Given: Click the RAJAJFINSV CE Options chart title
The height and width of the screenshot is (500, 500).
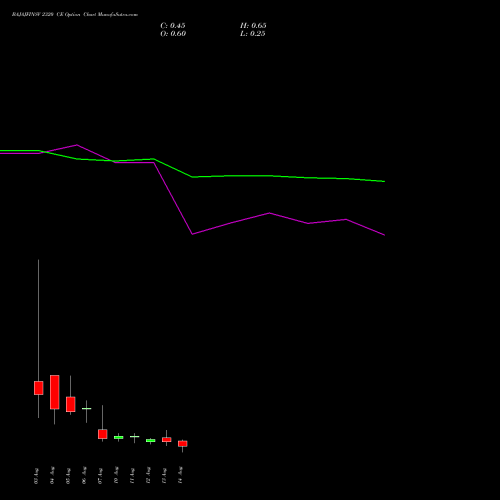Looking at the screenshot, I should (75, 15).
